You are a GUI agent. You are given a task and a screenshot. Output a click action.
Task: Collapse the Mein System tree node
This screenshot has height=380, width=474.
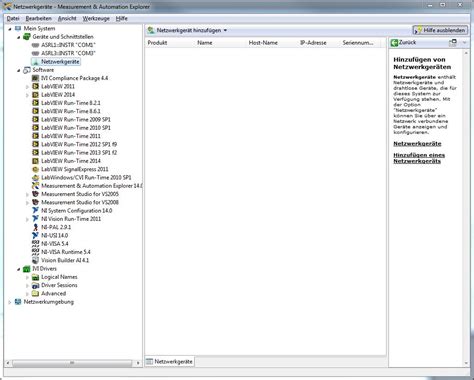click(10, 29)
